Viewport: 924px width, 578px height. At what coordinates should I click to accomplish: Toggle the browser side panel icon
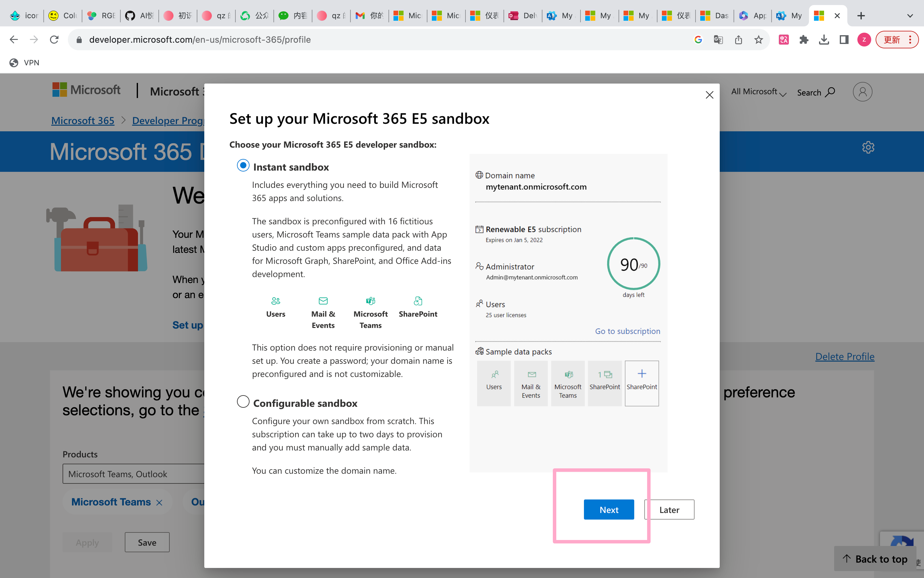(x=844, y=39)
